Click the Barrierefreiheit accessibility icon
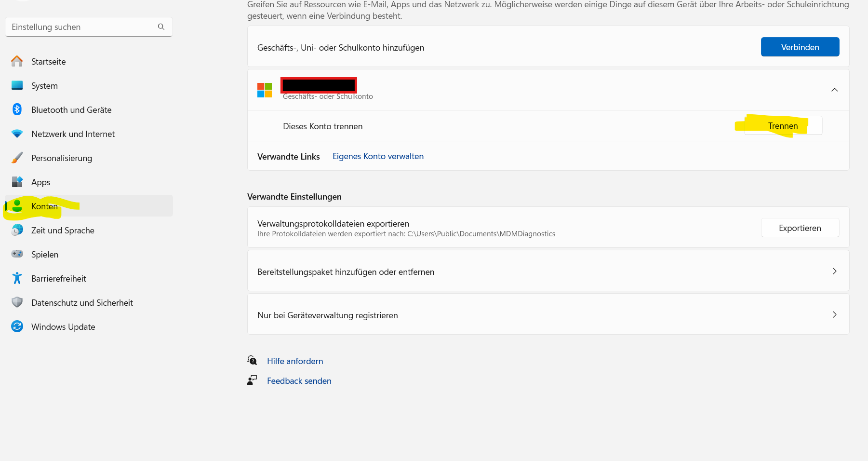 (17, 278)
